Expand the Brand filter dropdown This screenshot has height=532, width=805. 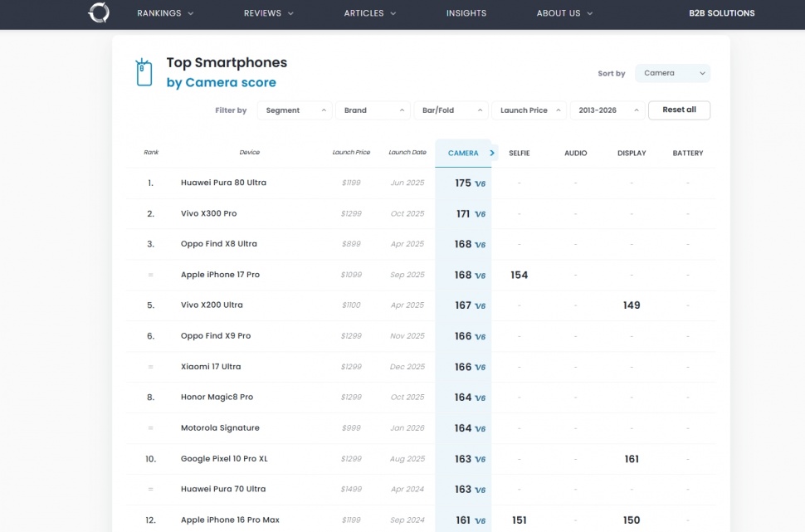point(372,110)
